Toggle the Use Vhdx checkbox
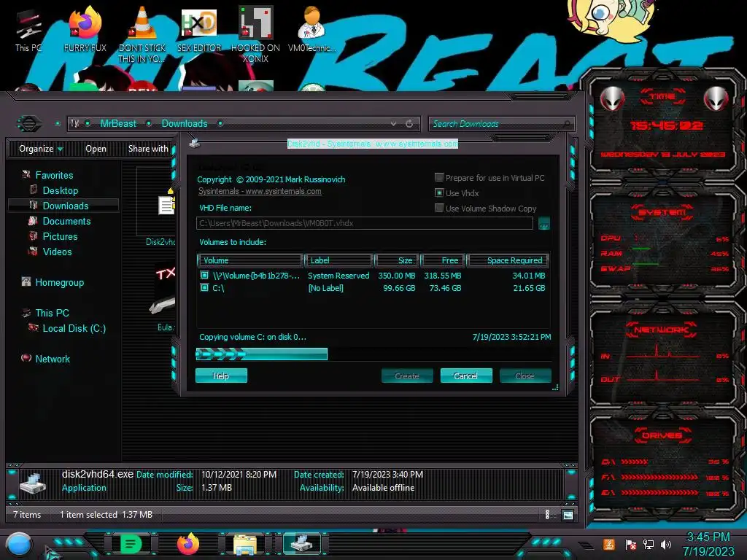 439,192
